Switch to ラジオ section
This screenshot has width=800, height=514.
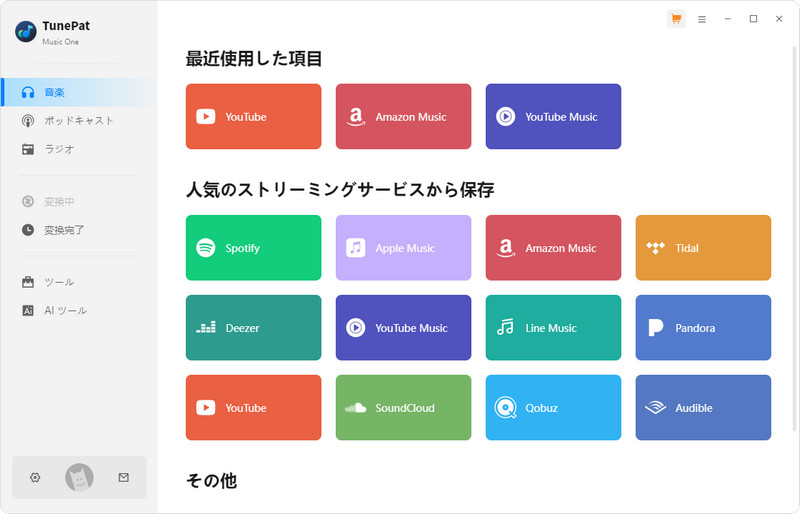click(79, 149)
